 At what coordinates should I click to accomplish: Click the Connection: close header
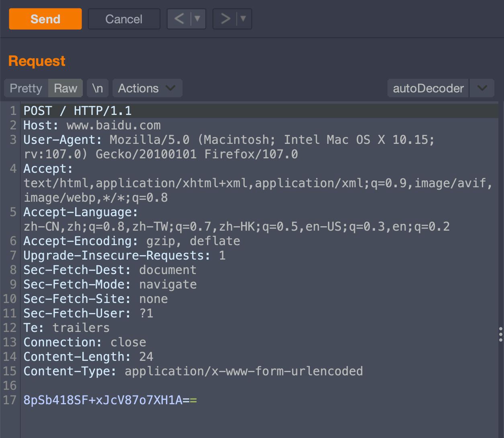click(x=85, y=342)
